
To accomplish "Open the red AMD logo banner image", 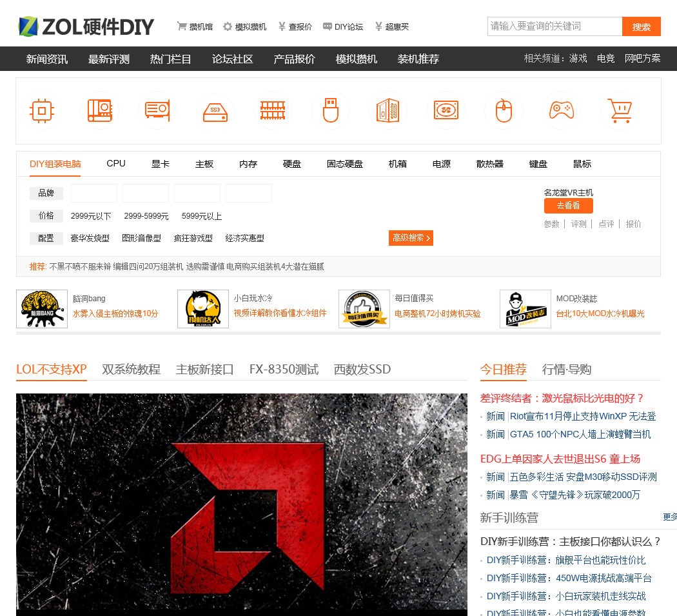I will click(x=242, y=504).
